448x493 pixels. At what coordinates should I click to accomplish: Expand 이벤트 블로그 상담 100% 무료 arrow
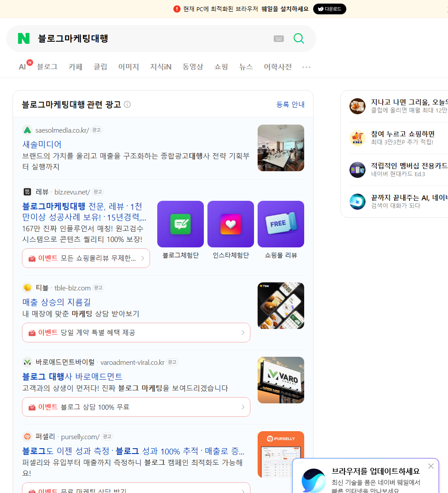coord(243,407)
